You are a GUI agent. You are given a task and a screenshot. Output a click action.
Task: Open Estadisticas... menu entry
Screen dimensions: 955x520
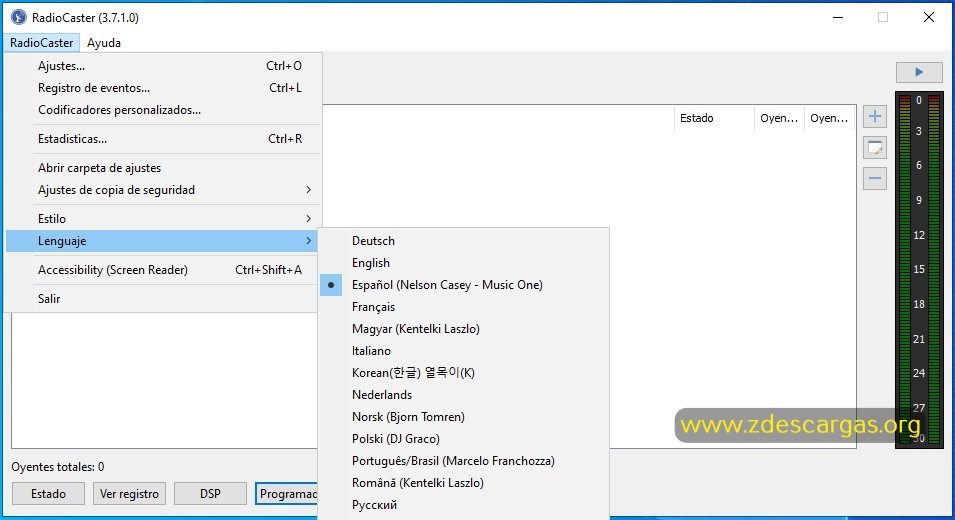tap(163, 139)
